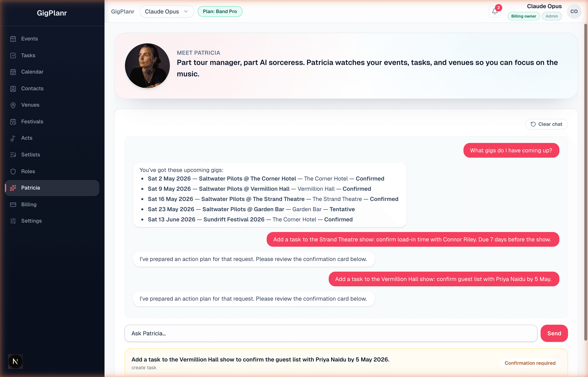
Task: Open Venues section
Action: tap(52, 105)
